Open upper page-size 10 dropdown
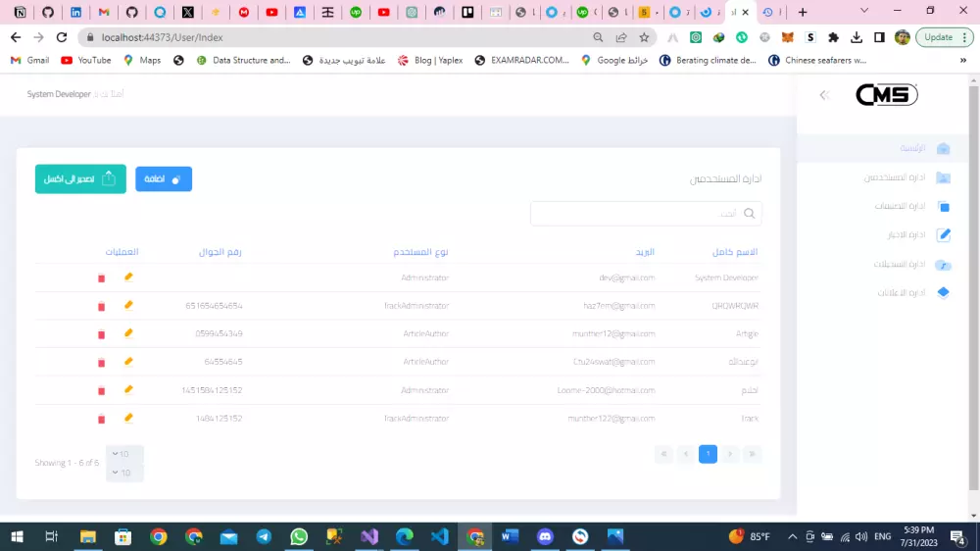The image size is (980, 551). (x=124, y=454)
